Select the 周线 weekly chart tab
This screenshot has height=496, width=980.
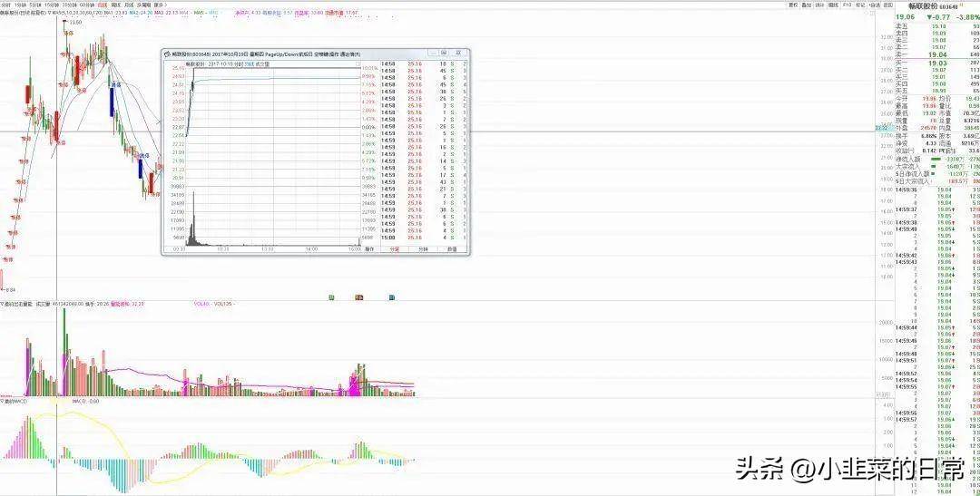(115, 5)
